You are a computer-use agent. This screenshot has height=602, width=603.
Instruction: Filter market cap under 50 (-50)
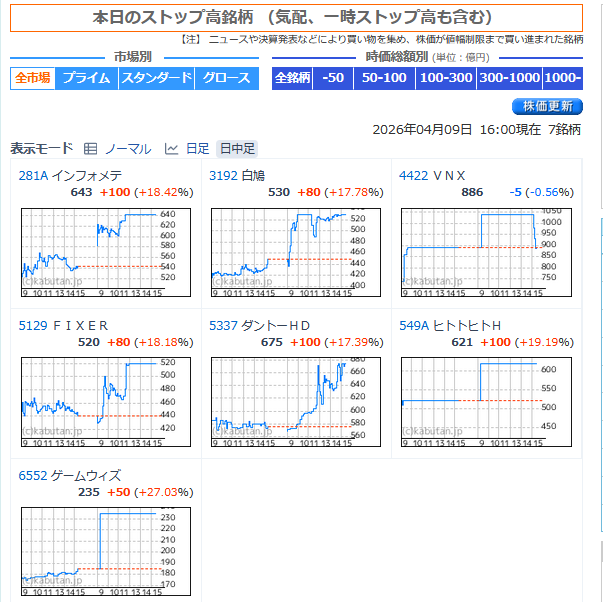(x=334, y=78)
